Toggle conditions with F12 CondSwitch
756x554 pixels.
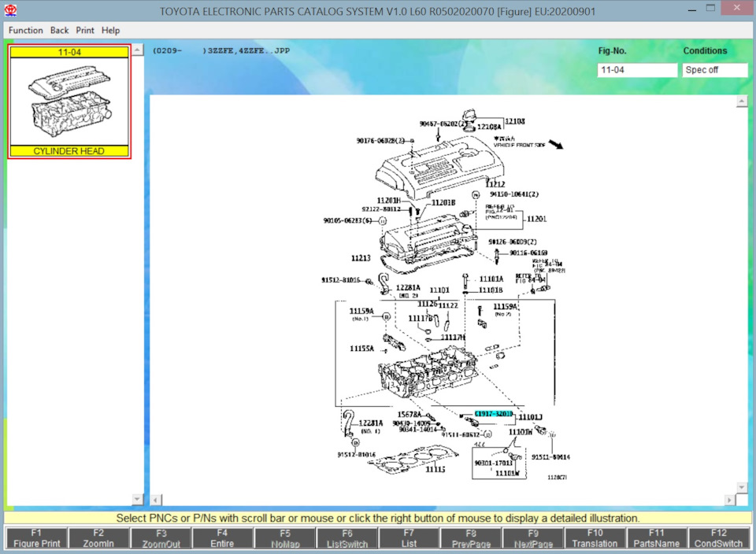719,538
